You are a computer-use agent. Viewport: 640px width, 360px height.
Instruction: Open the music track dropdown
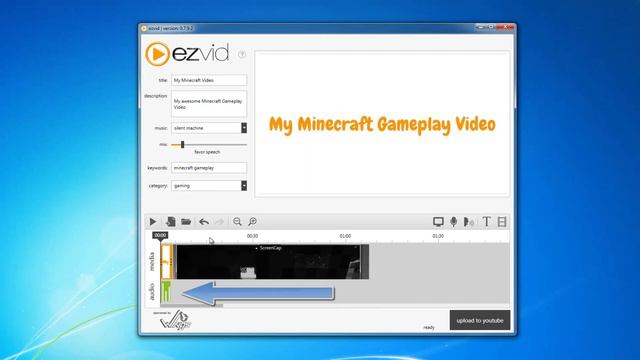pyautogui.click(x=244, y=128)
